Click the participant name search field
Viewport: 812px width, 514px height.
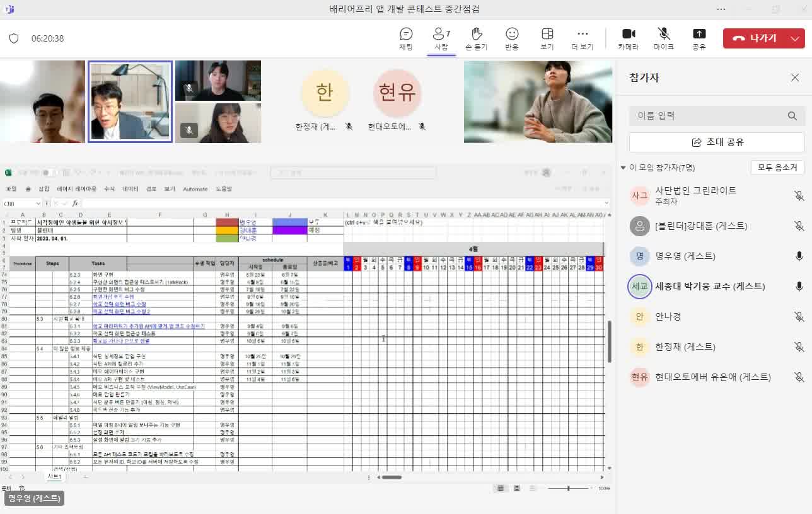pyautogui.click(x=717, y=116)
